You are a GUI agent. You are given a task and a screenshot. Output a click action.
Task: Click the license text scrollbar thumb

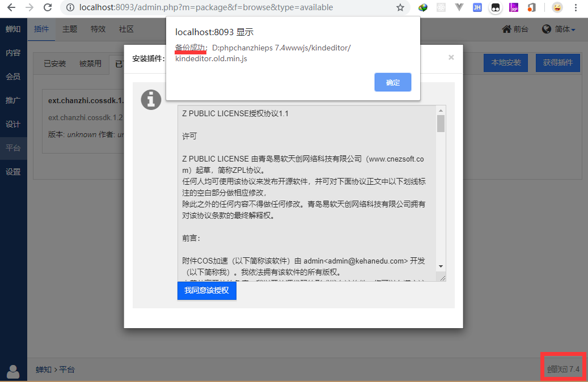point(441,124)
